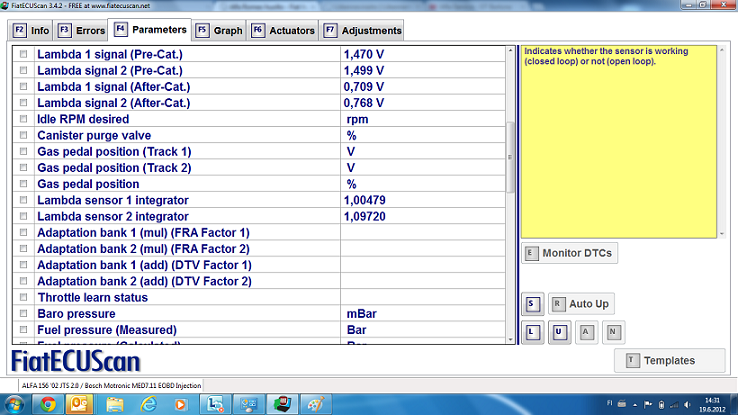
Task: Show hidden system tray icons
Action: pos(635,405)
